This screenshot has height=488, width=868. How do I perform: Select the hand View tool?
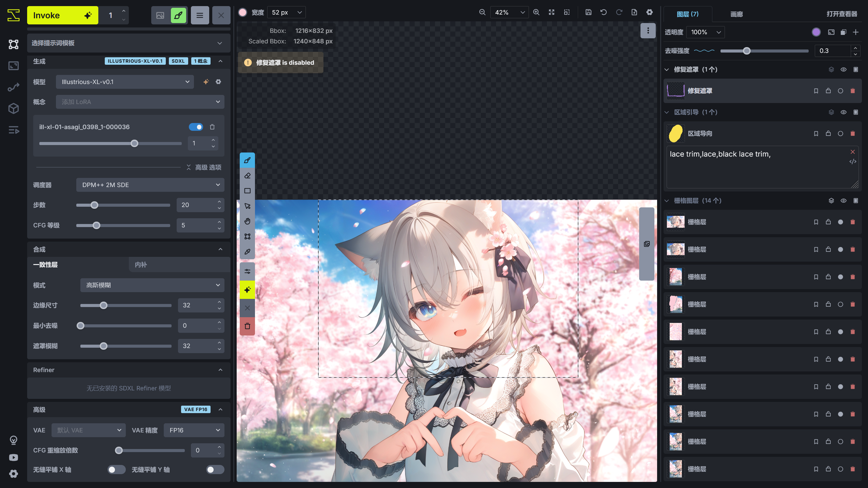click(x=247, y=221)
